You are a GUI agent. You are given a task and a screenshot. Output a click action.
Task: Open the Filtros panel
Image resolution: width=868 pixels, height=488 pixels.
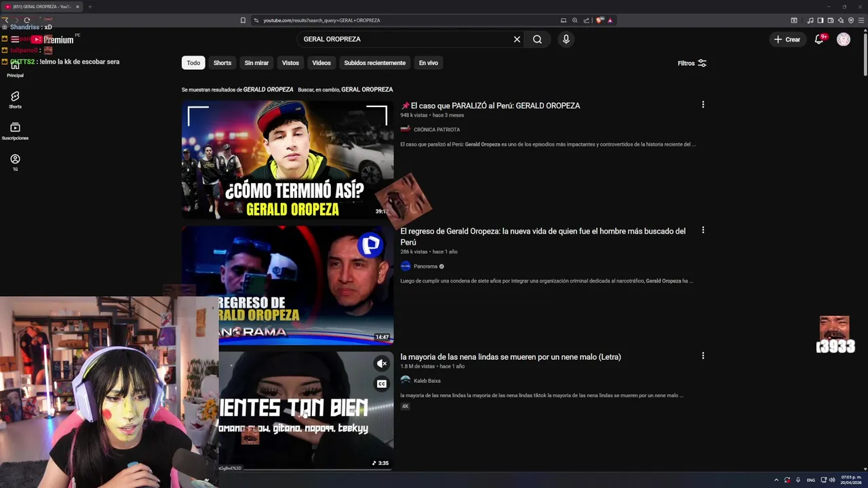692,63
